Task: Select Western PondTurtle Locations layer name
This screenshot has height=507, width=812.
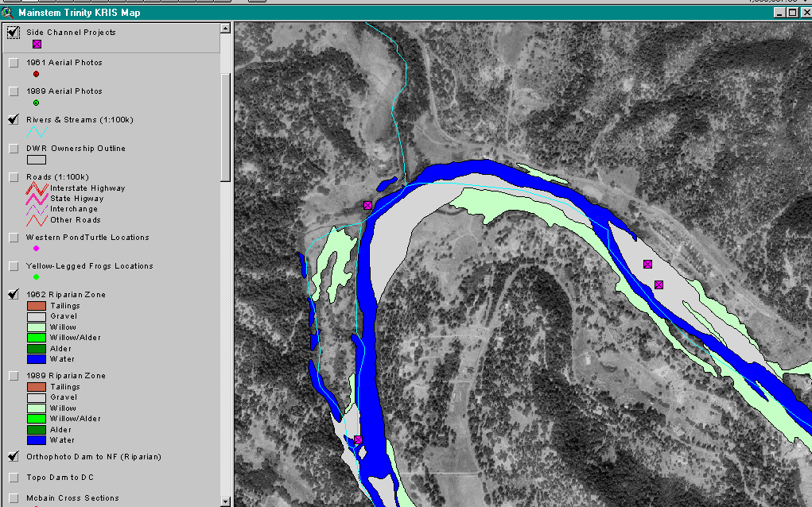Action: (x=87, y=238)
